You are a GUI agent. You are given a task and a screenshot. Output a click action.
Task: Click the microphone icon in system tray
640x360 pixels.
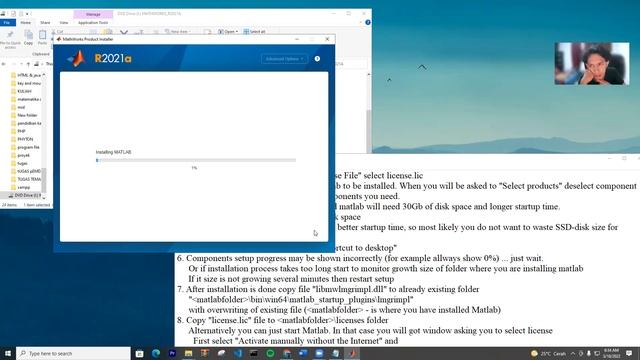pos(589,353)
